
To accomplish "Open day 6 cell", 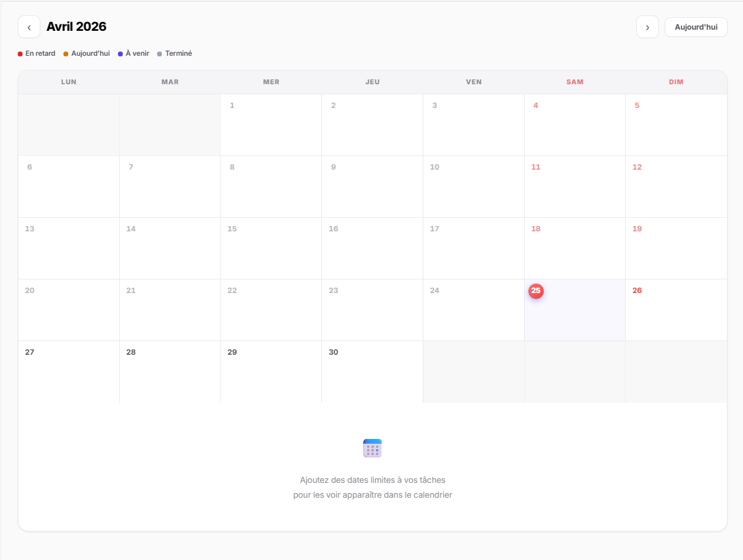I will (x=69, y=187).
